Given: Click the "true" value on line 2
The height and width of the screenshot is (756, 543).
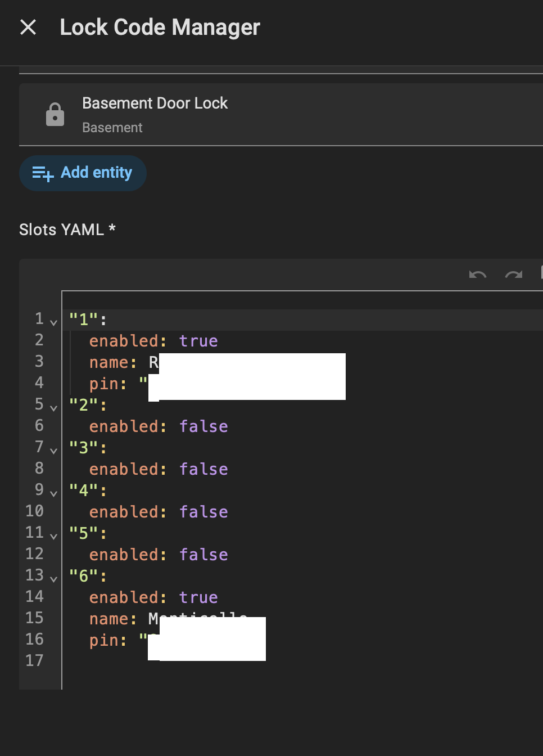Looking at the screenshot, I should [198, 341].
